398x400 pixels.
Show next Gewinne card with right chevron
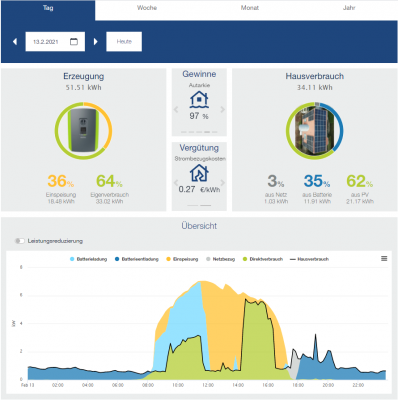(223, 109)
